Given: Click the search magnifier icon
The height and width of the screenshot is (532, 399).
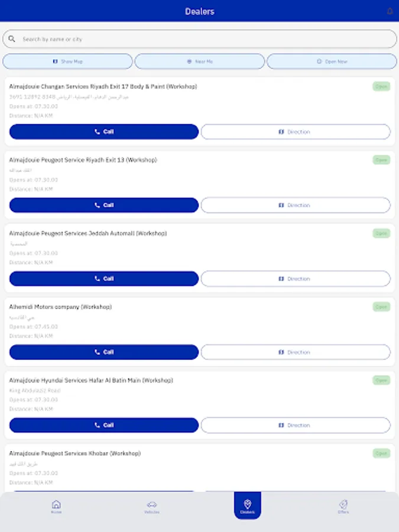Looking at the screenshot, I should click(12, 38).
